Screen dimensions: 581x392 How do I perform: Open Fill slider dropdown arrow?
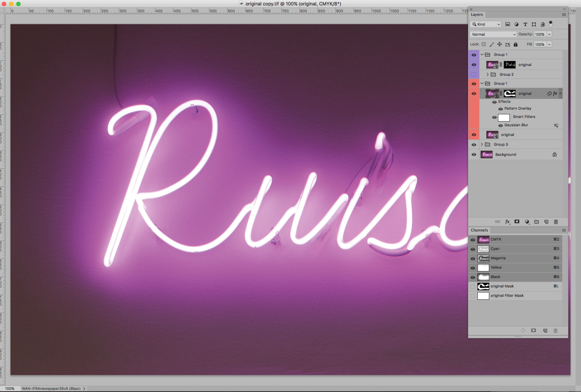pyautogui.click(x=549, y=44)
